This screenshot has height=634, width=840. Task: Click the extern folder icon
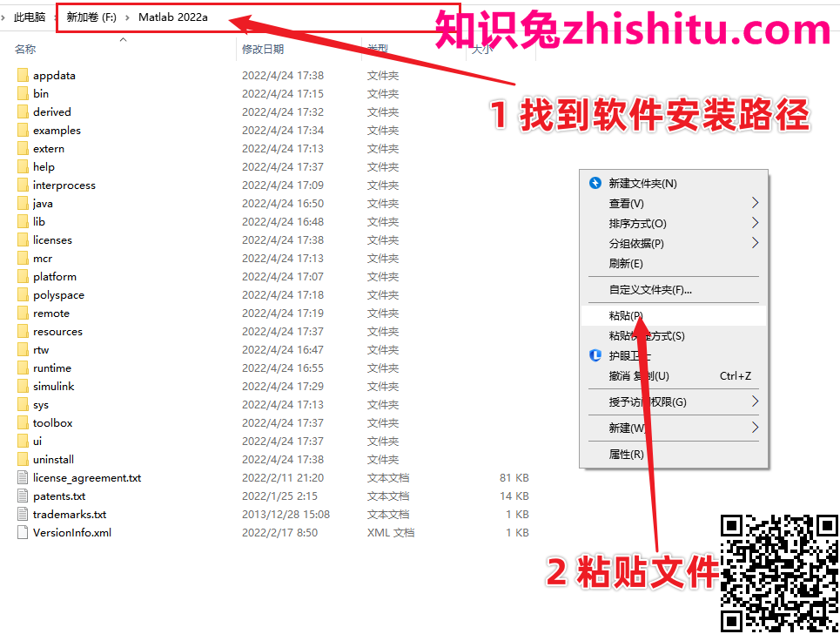pyautogui.click(x=23, y=148)
